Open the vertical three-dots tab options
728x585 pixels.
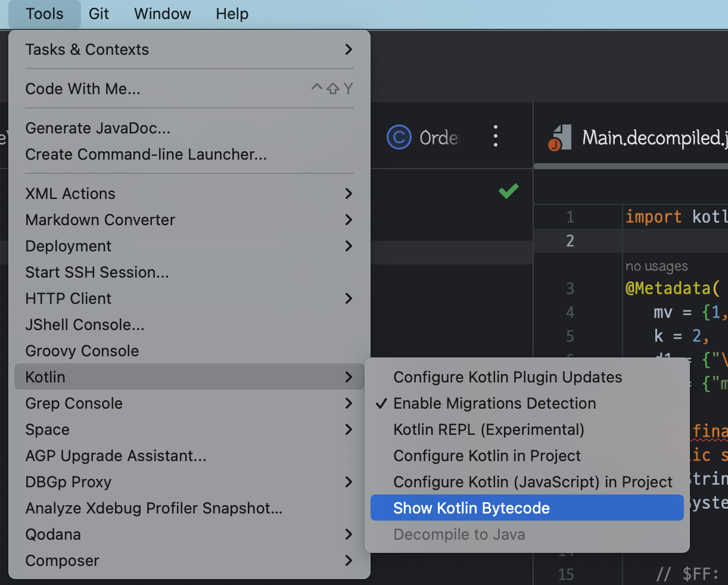coord(496,136)
